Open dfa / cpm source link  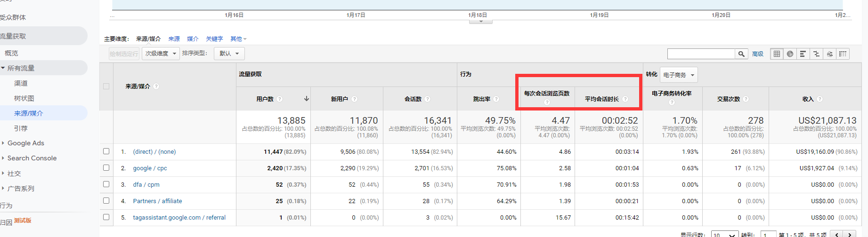(x=146, y=184)
